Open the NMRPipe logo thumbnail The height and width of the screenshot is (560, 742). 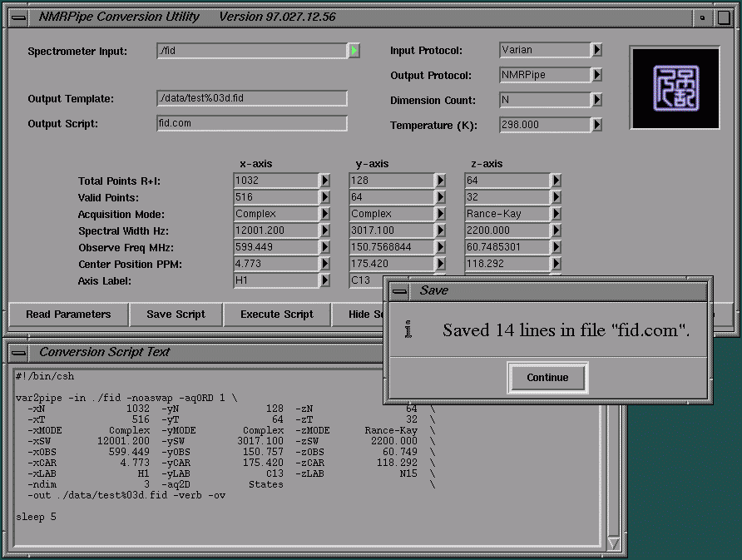tap(675, 87)
